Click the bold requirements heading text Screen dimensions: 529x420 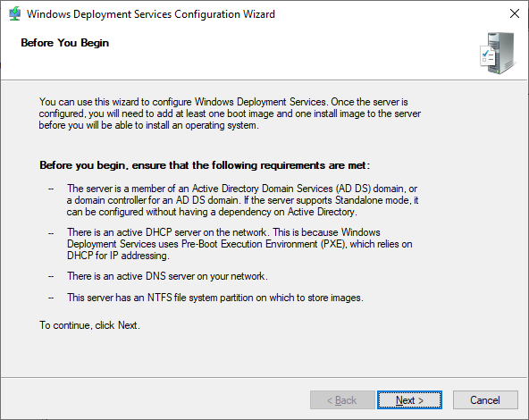(205, 165)
